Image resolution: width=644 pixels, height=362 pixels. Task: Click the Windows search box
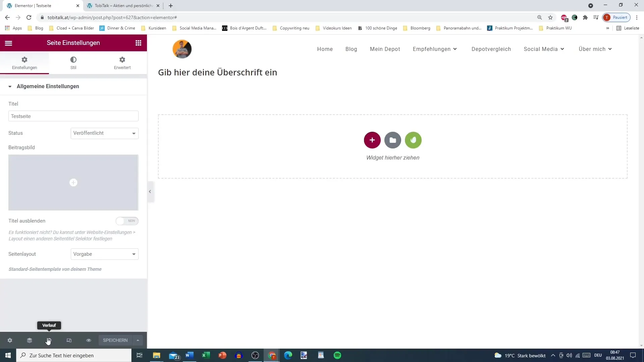[74, 355]
